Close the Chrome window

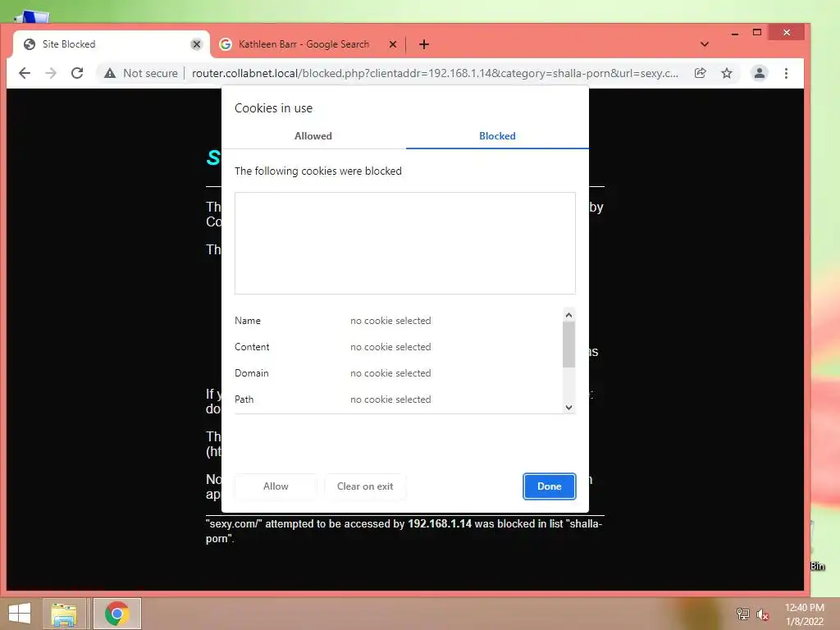click(x=787, y=33)
